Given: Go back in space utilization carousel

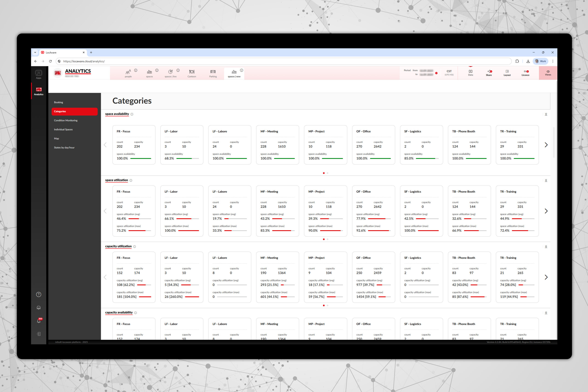Looking at the screenshot, I should tap(105, 211).
